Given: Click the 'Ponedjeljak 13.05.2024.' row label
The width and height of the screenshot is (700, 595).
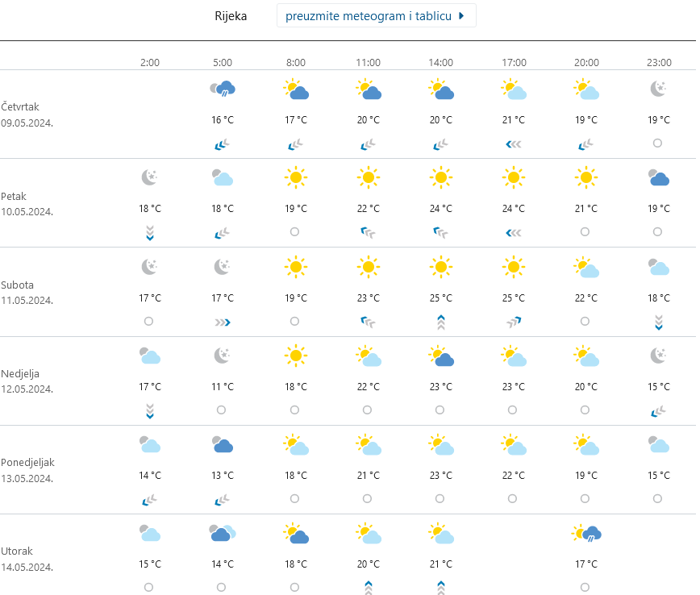Looking at the screenshot, I should [x=27, y=470].
